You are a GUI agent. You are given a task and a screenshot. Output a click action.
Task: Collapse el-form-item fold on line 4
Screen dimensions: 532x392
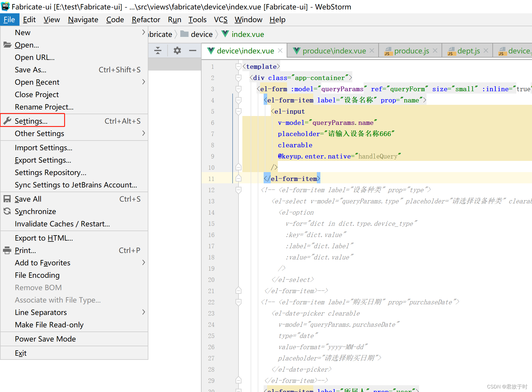[x=239, y=100]
